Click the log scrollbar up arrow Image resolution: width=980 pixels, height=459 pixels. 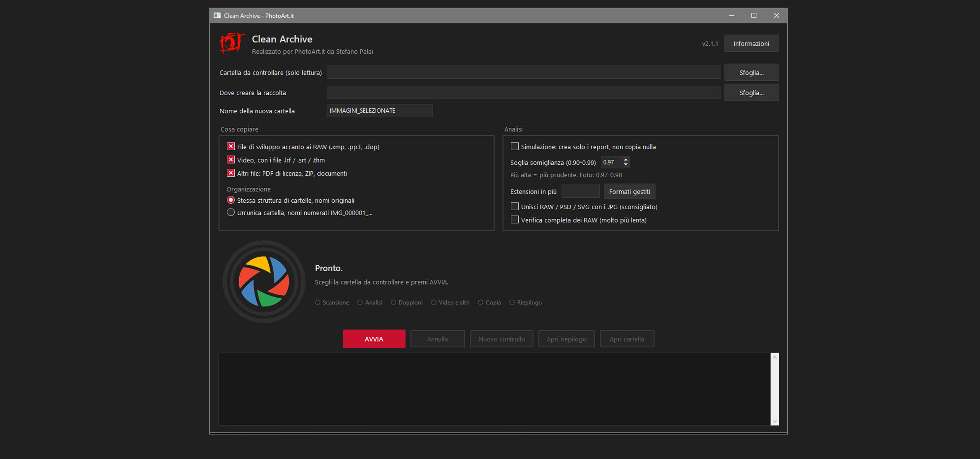point(775,357)
